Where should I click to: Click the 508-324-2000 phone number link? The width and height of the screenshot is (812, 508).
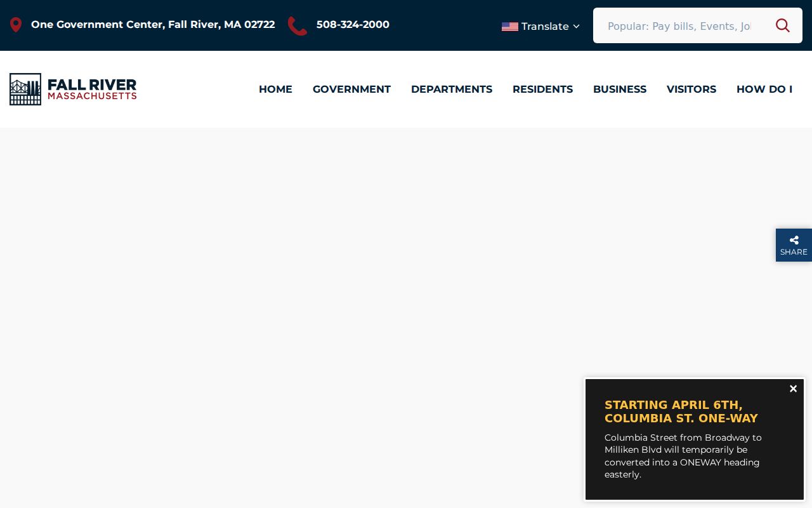pos(353,25)
